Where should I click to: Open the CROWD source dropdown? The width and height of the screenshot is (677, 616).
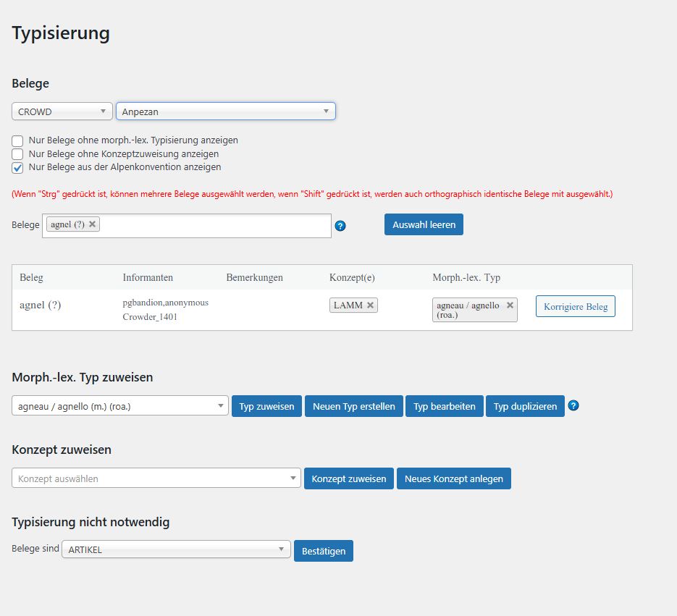pyautogui.click(x=62, y=111)
